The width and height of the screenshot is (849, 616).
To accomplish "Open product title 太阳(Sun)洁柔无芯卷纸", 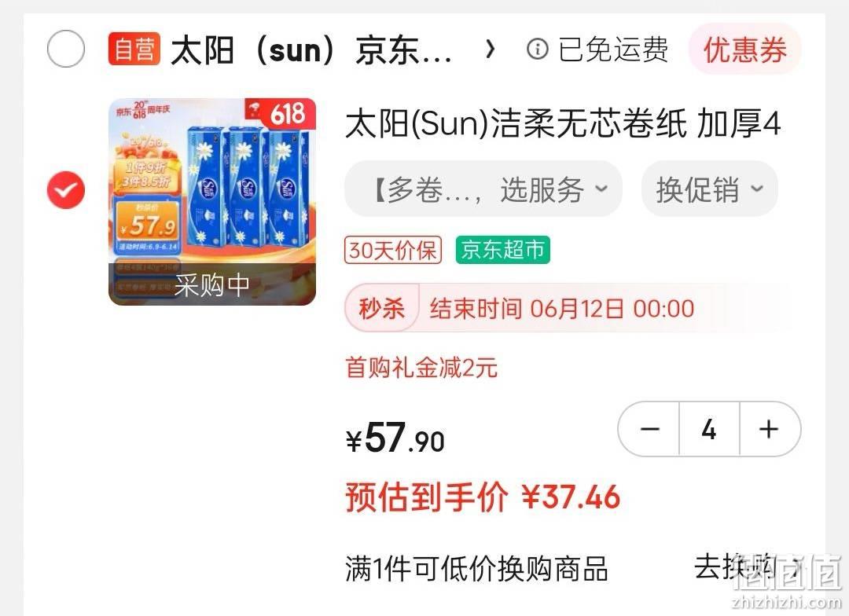I will click(x=563, y=123).
